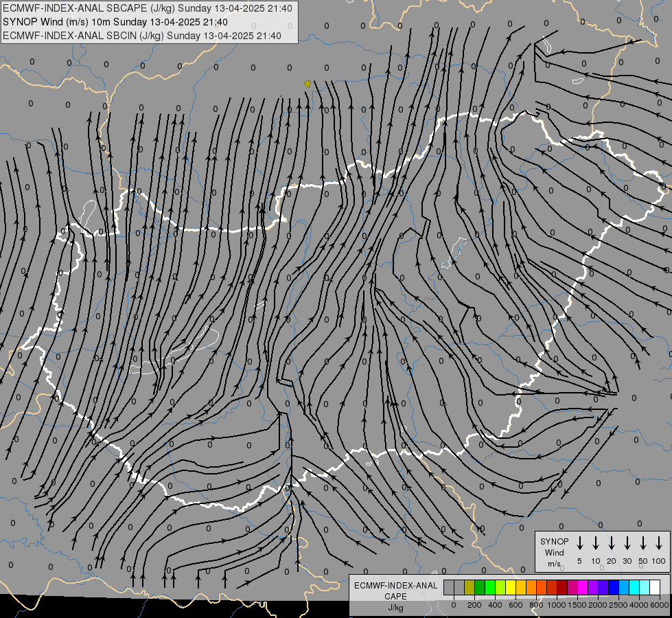The image size is (672, 618).
Task: Click the 'SYNOP' label in wind legend
Action: tap(554, 541)
